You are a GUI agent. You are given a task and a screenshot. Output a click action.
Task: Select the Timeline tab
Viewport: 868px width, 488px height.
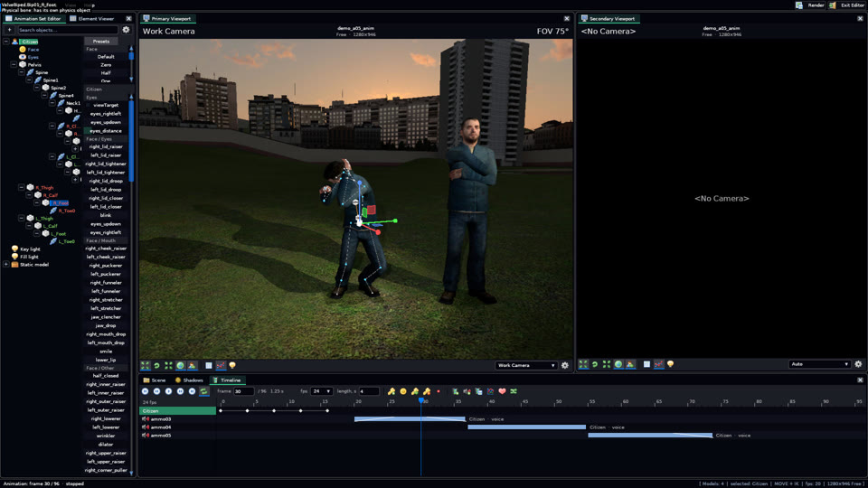pos(227,380)
